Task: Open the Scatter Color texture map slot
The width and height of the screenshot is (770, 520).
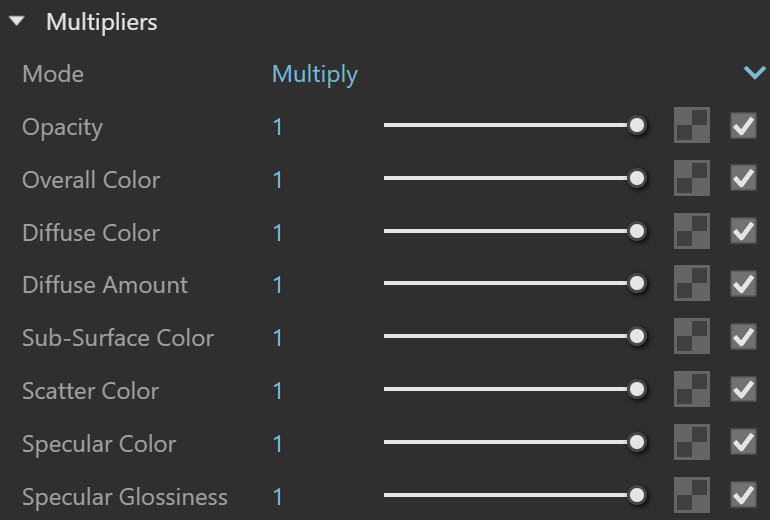Action: tap(691, 389)
